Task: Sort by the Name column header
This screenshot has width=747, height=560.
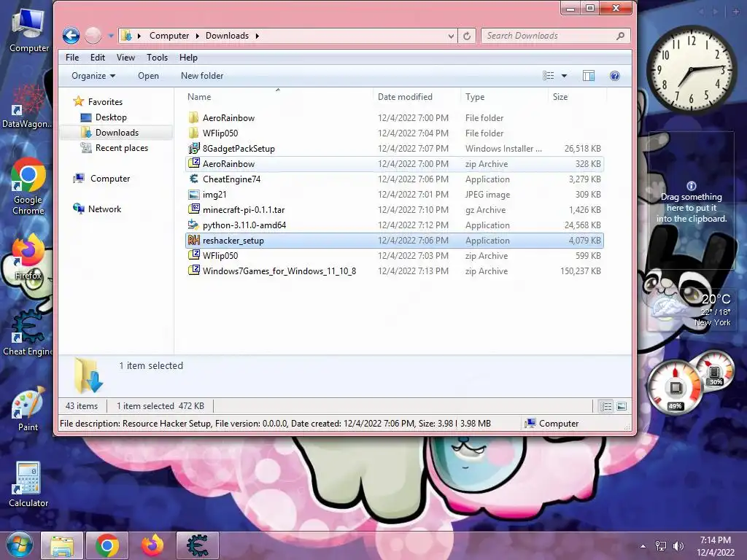Action: click(278, 97)
